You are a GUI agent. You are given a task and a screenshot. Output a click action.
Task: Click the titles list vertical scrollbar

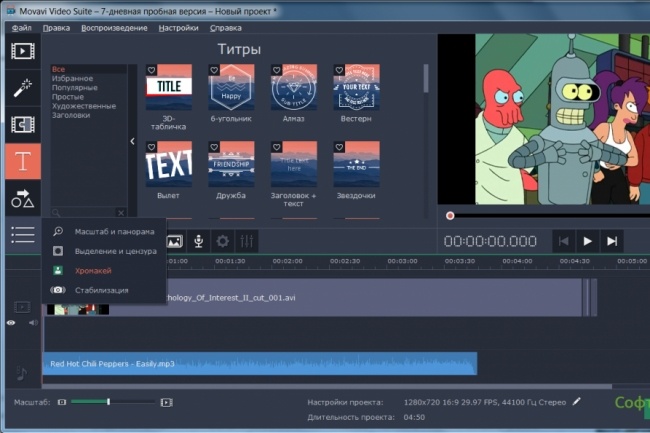[426, 78]
